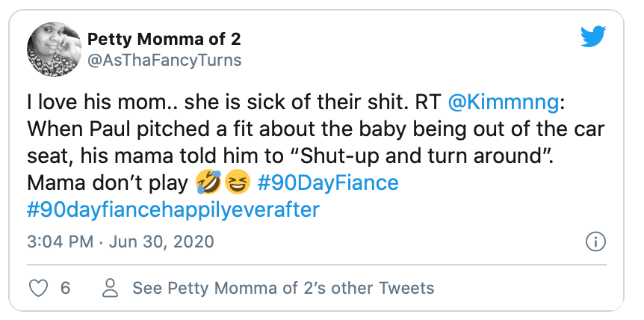
Task: Click the 3:04 PM time in the timestamp
Action: [60, 242]
